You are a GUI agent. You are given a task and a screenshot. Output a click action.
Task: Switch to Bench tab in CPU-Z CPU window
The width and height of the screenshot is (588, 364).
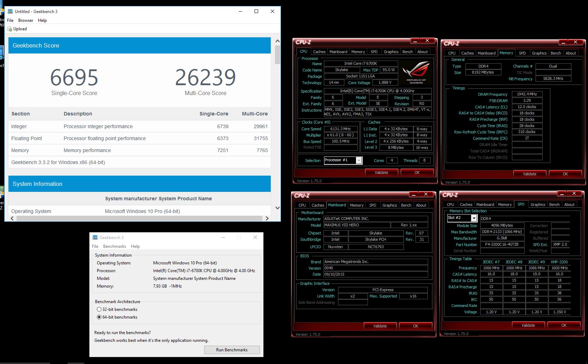coord(407,52)
